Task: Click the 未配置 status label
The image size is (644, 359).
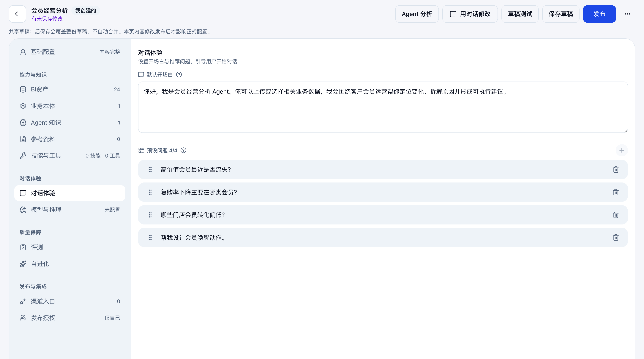Action: tap(112, 210)
